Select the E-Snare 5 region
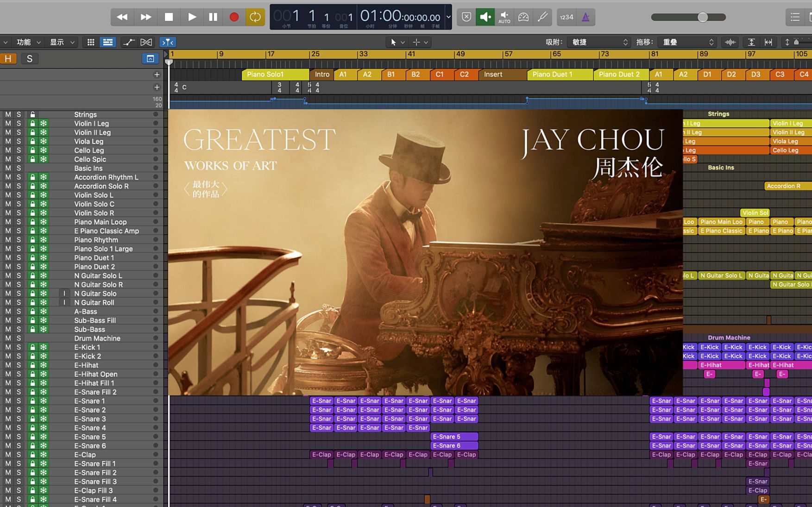Viewport: 812px width, 507px height. (454, 437)
